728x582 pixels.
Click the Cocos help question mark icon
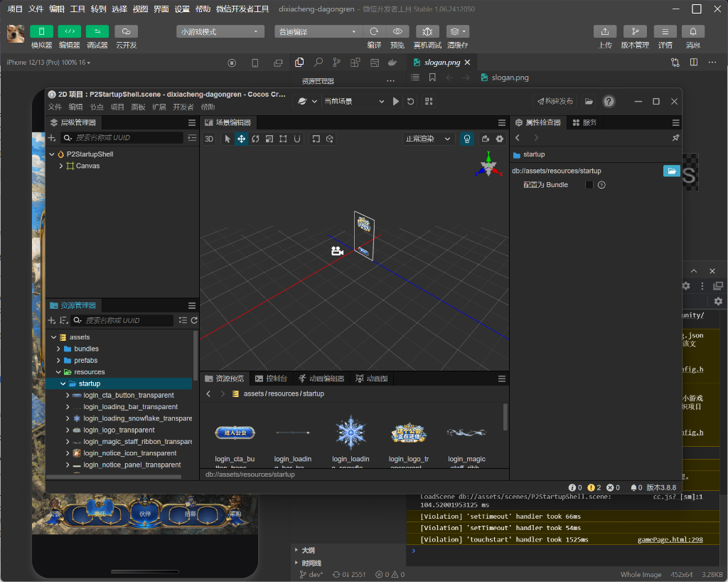tap(609, 101)
